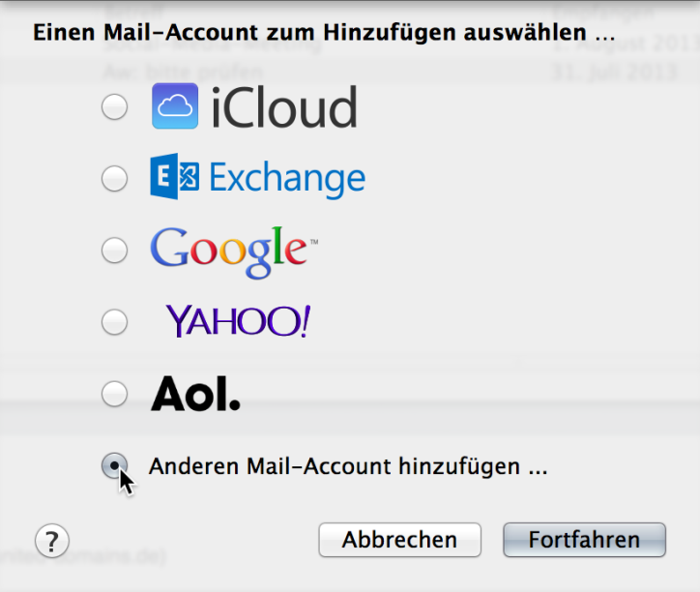Open help with the question mark button

point(52,541)
